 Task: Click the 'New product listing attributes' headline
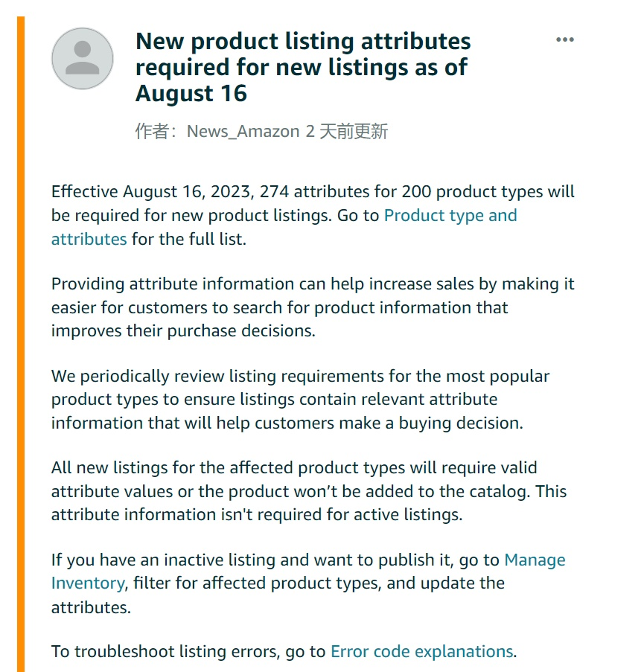click(x=303, y=67)
